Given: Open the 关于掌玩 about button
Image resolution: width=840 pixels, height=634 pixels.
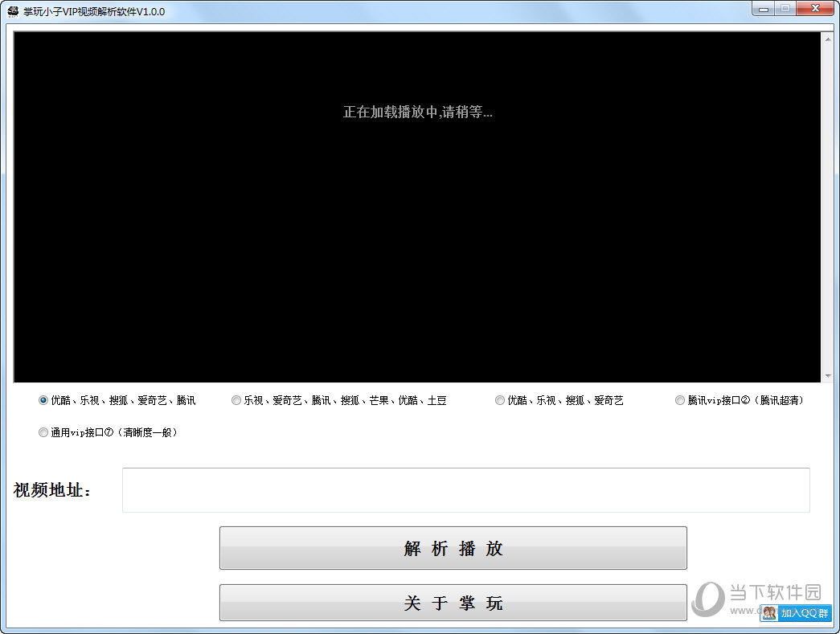Looking at the screenshot, I should tap(453, 603).
